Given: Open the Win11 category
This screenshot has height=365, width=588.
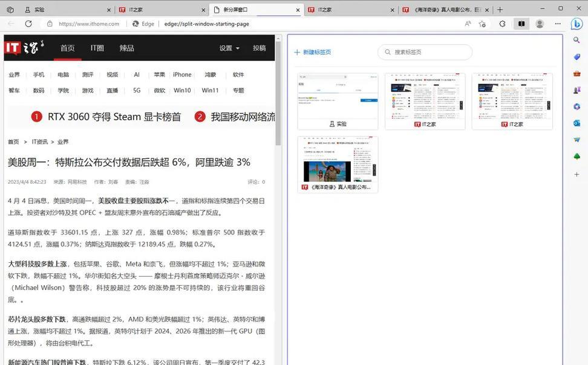Looking at the screenshot, I should [210, 90].
